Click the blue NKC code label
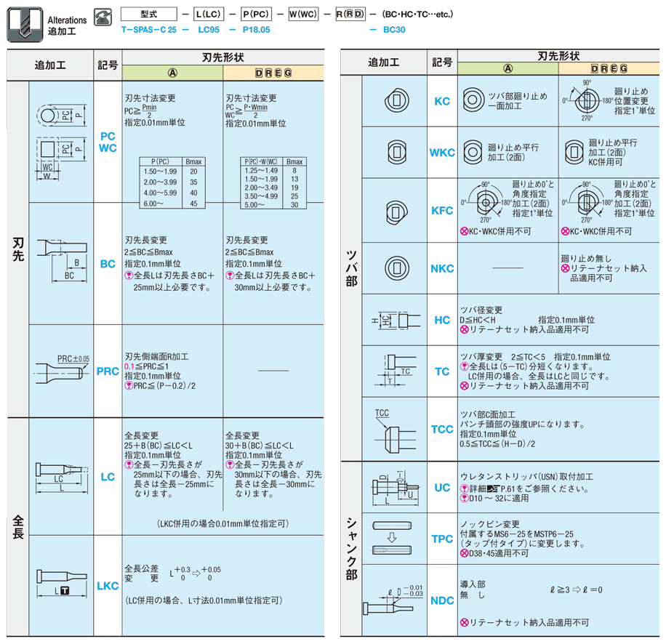This screenshot has width=666, height=644. tap(442, 268)
